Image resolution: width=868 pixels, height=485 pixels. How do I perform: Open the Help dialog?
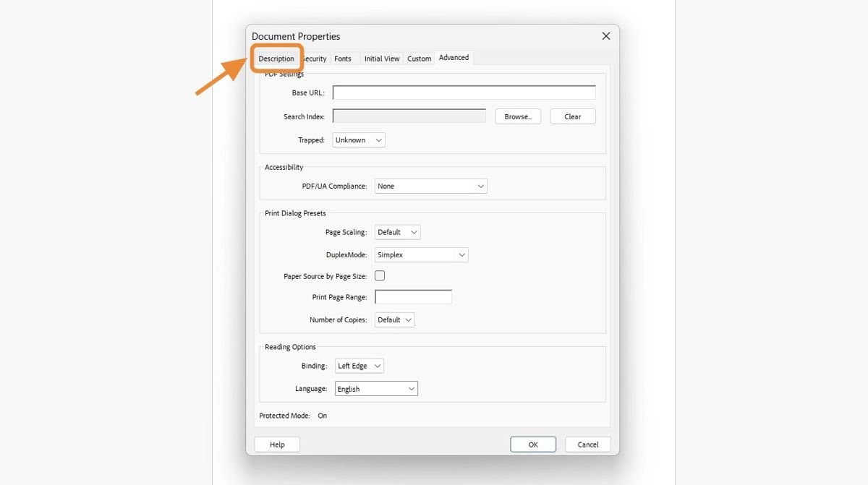point(276,444)
